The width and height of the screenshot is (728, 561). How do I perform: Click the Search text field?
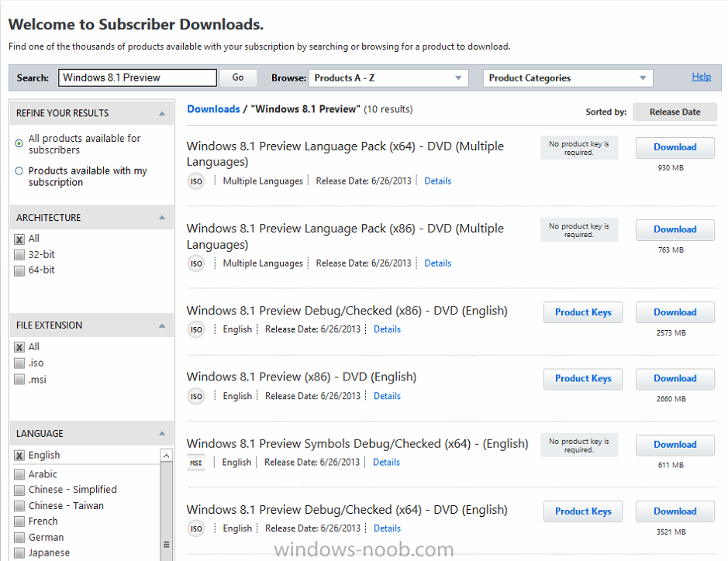point(137,77)
